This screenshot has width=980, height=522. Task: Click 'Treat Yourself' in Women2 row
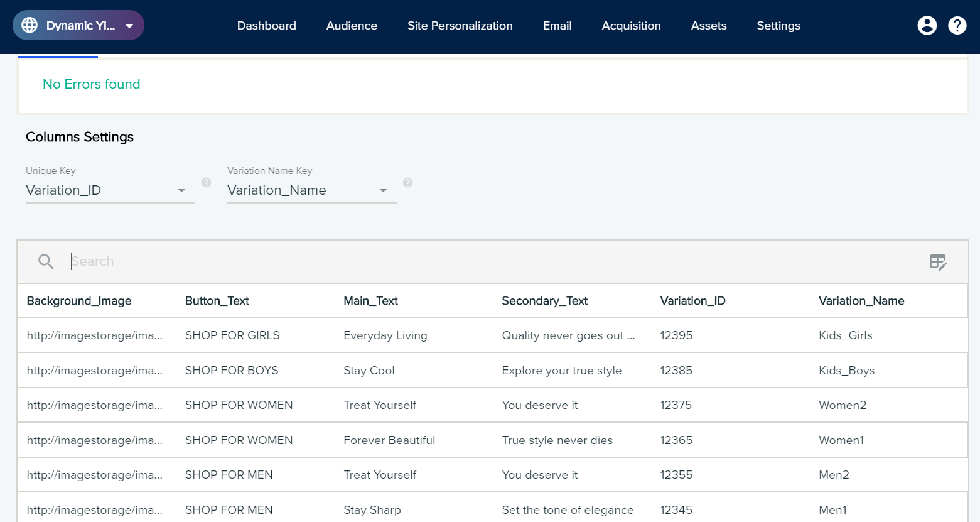[380, 405]
